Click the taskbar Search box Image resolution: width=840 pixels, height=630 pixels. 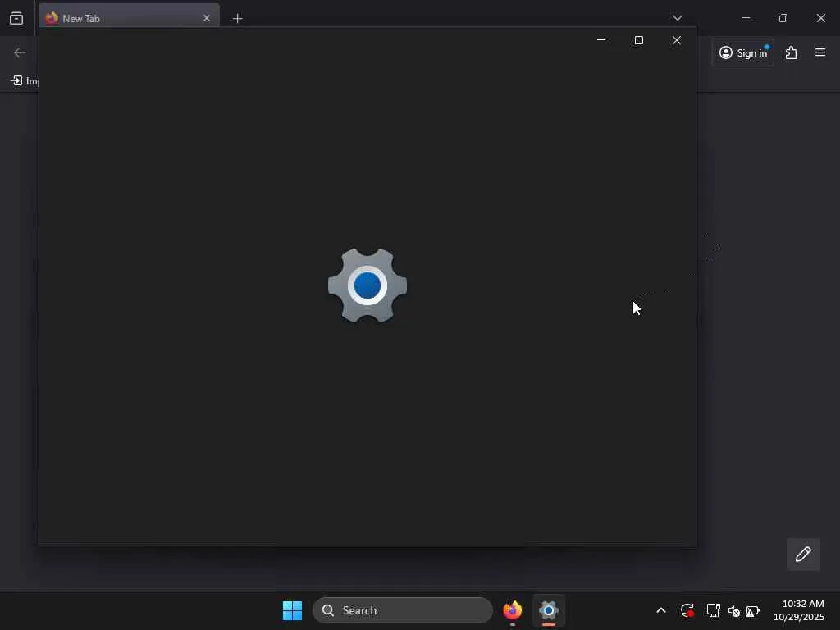click(x=402, y=610)
